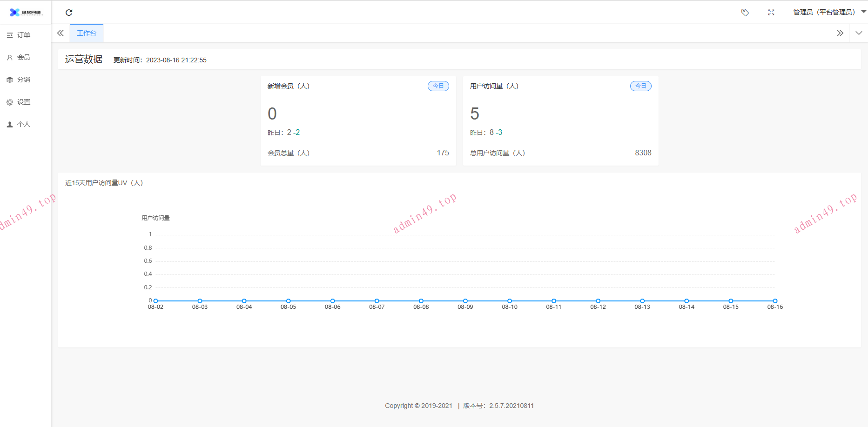Expand the tab options dropdown chevron
Screen dimensions: 868x427
(859, 33)
